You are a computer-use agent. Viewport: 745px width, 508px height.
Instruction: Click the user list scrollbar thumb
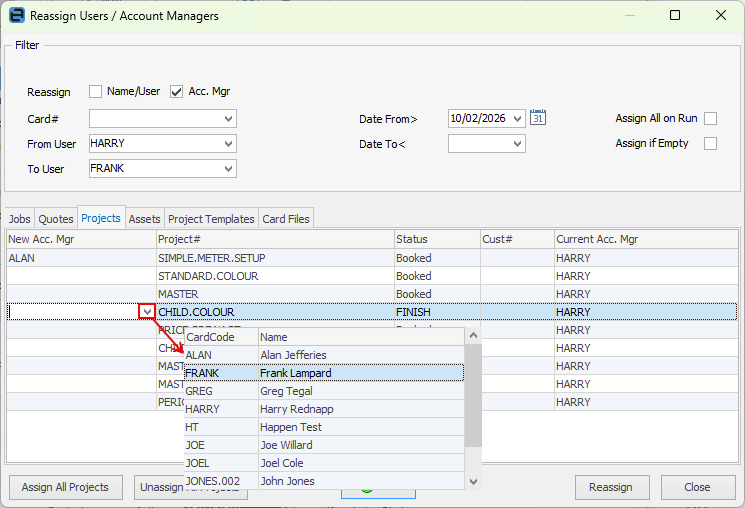click(473, 394)
